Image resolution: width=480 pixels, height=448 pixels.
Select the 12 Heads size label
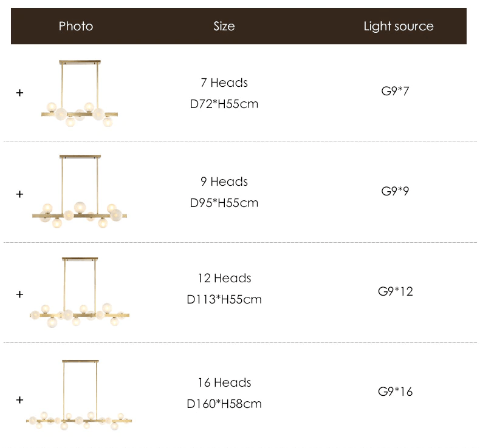224,278
